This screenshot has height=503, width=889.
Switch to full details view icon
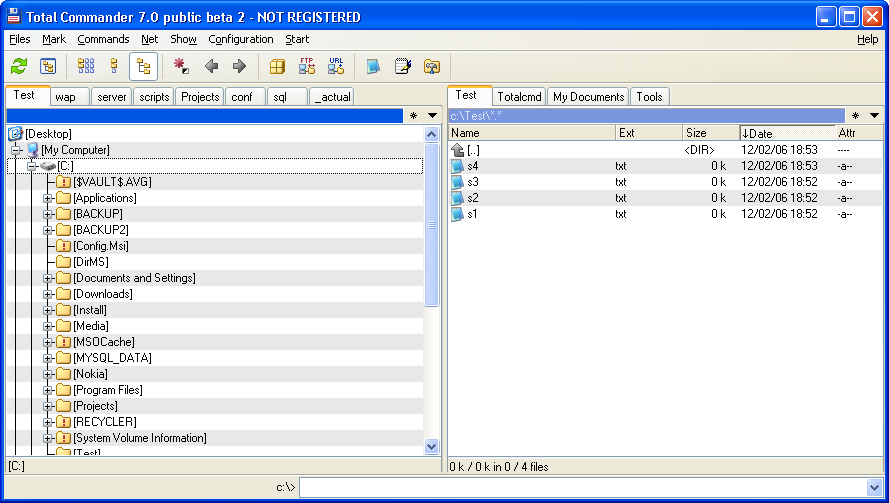(x=114, y=66)
